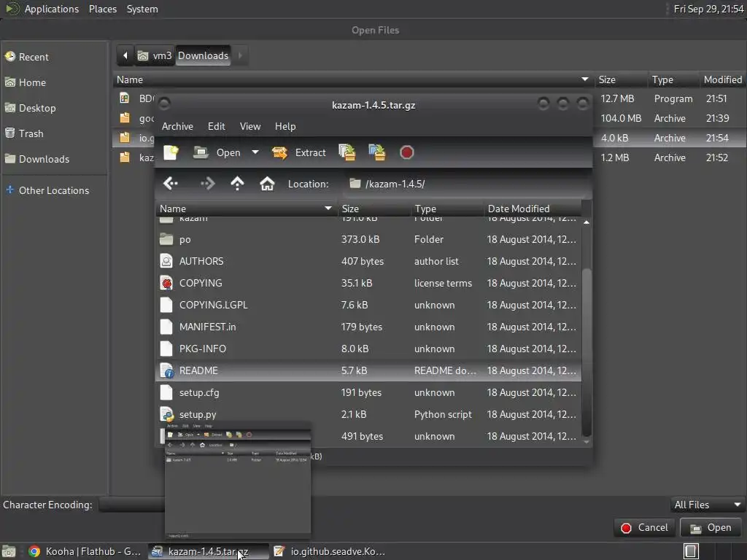
Task: Select the PKG-INFO file
Action: tap(368, 349)
